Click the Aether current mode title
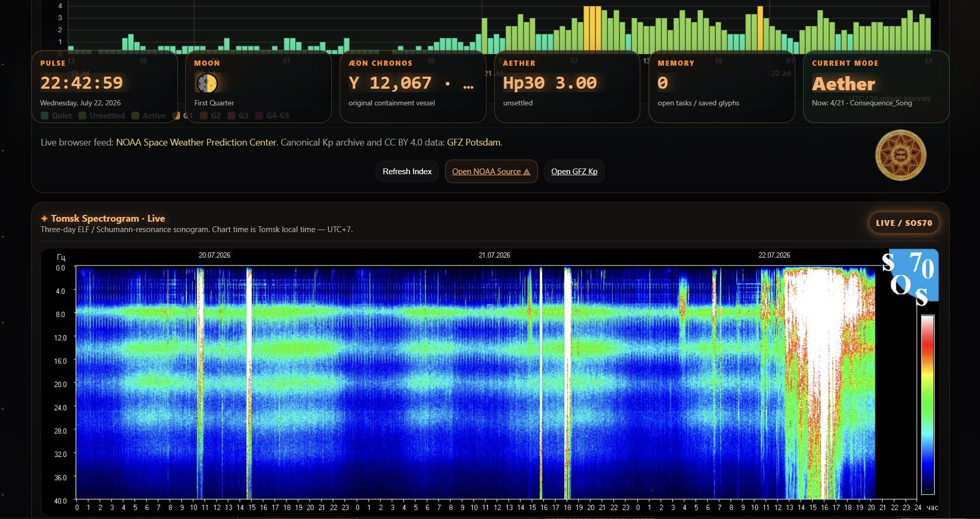 [843, 84]
